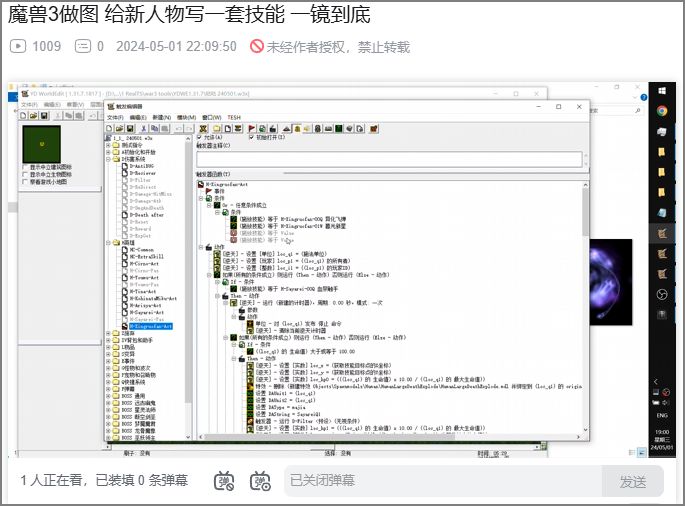Click the 已关闭弹幕 danmaku input field
Image resolution: width=685 pixels, height=506 pixels.
[443, 481]
